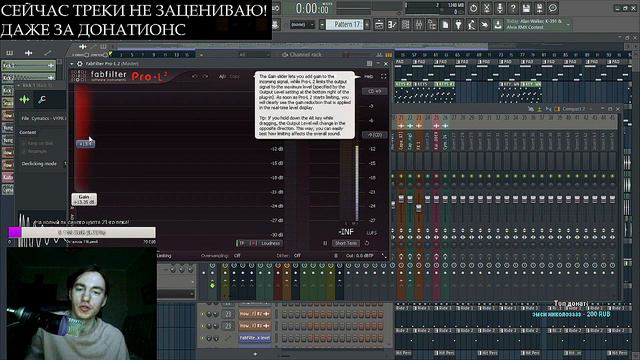Viewport: 640px width, 360px height.
Task: Click the floppy disk save icon
Action: point(526,8)
